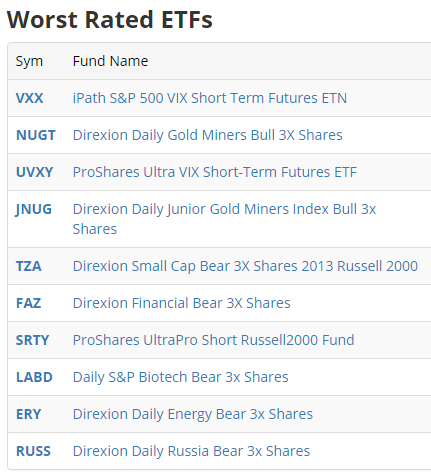Open the VXX symbol link
The width and height of the screenshot is (431, 476).
[30, 98]
